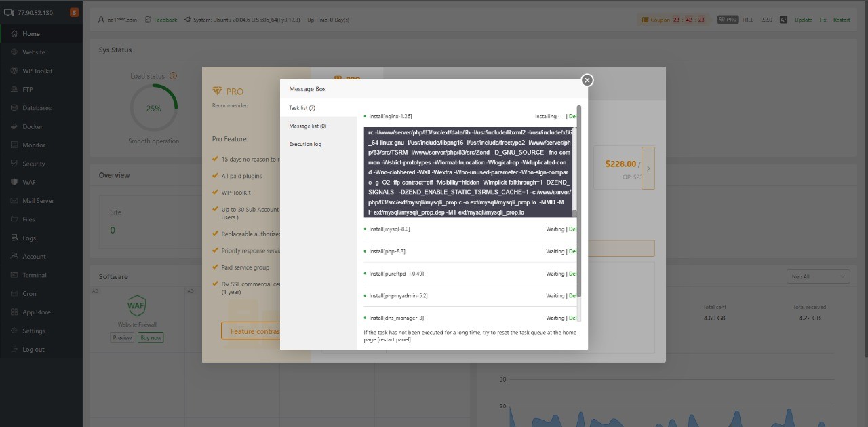
Task: Go to the Security sidebar section
Action: point(34,164)
